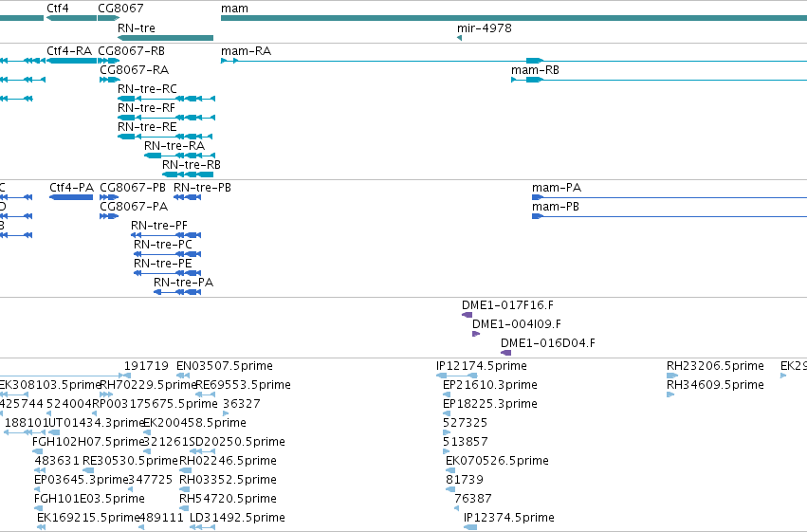
Task: Select the Ctf4-RA transcript
Action: point(71,61)
